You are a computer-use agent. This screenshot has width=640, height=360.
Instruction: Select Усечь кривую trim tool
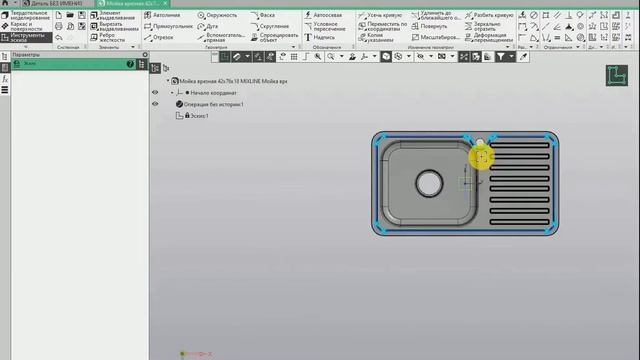[x=380, y=15]
